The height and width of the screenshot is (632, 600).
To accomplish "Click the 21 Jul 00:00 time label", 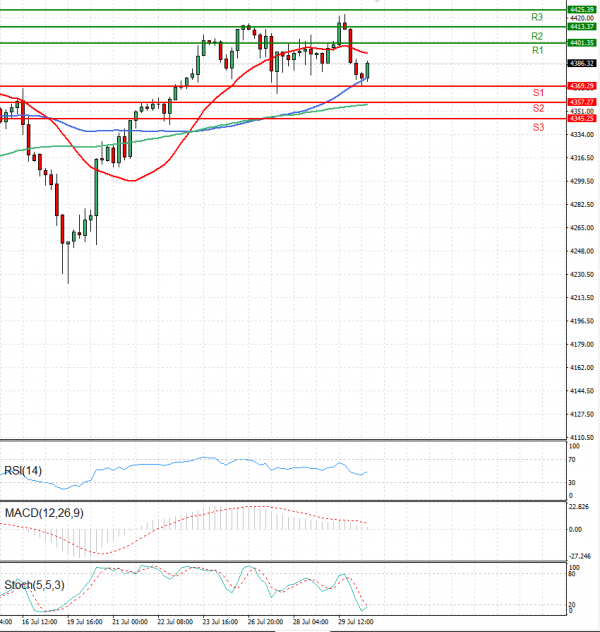I will click(130, 622).
